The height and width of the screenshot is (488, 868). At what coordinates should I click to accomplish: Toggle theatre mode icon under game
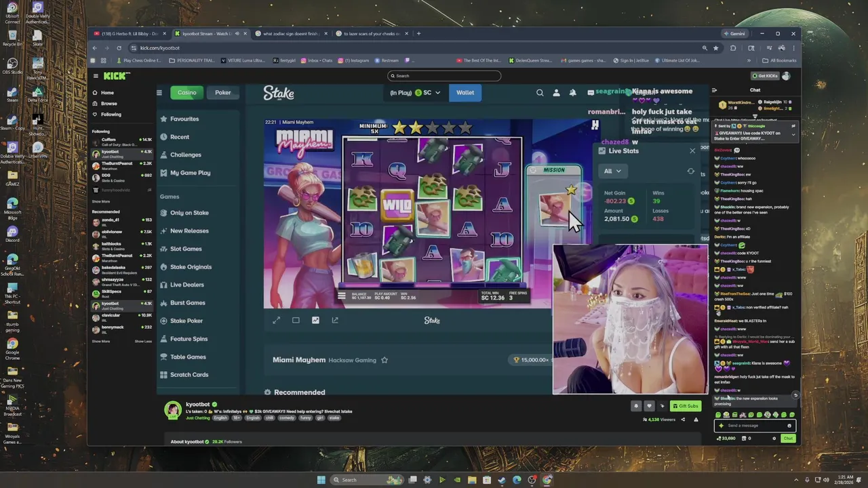coord(296,320)
